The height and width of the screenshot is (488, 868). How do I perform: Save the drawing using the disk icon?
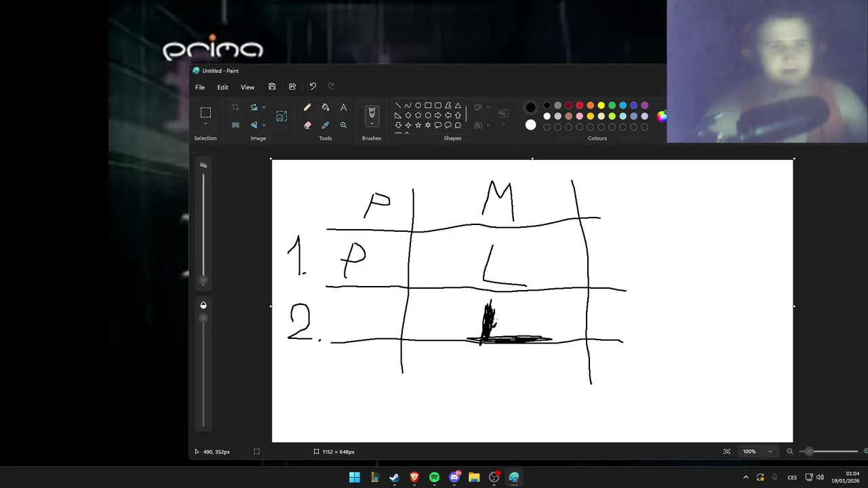272,87
